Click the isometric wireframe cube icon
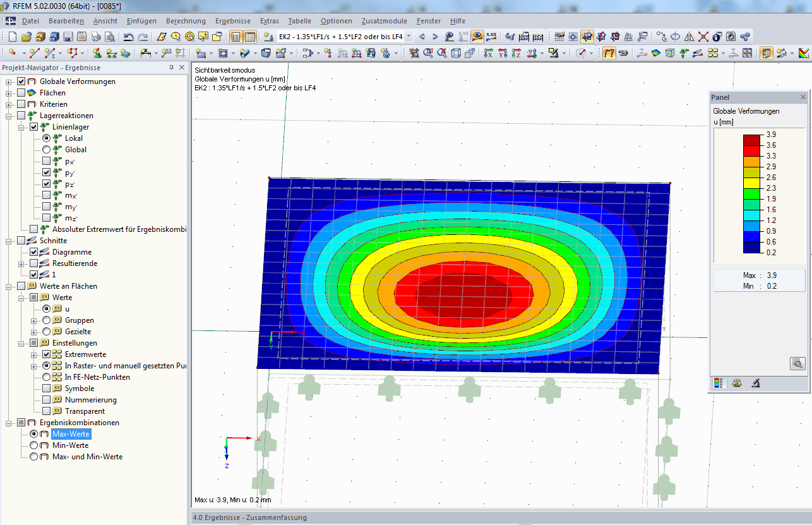 point(456,53)
